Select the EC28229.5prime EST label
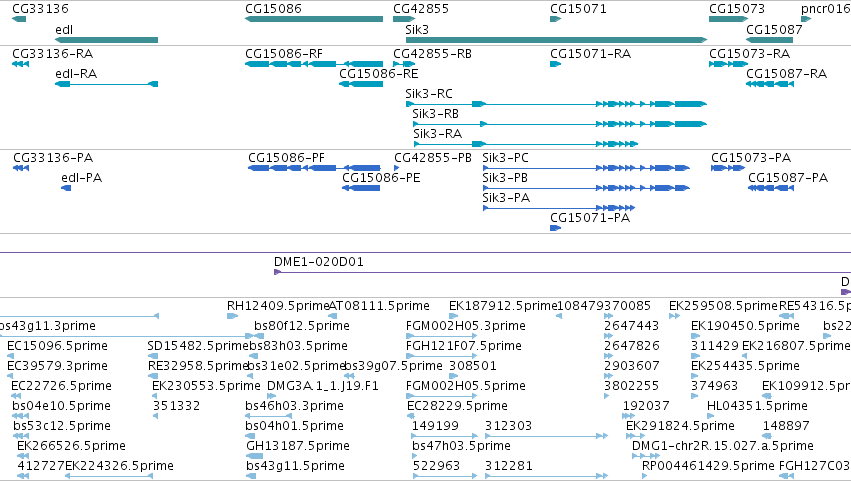The height and width of the screenshot is (481, 851). pos(457,406)
